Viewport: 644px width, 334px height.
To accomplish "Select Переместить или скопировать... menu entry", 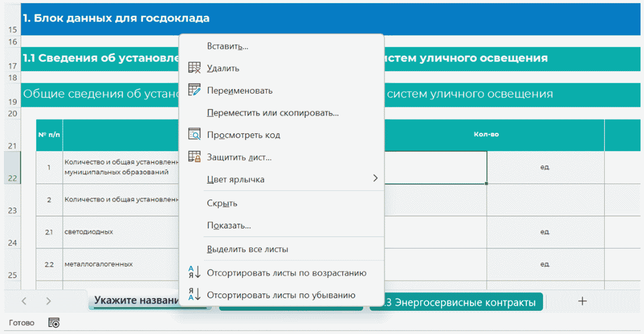I will tap(273, 113).
